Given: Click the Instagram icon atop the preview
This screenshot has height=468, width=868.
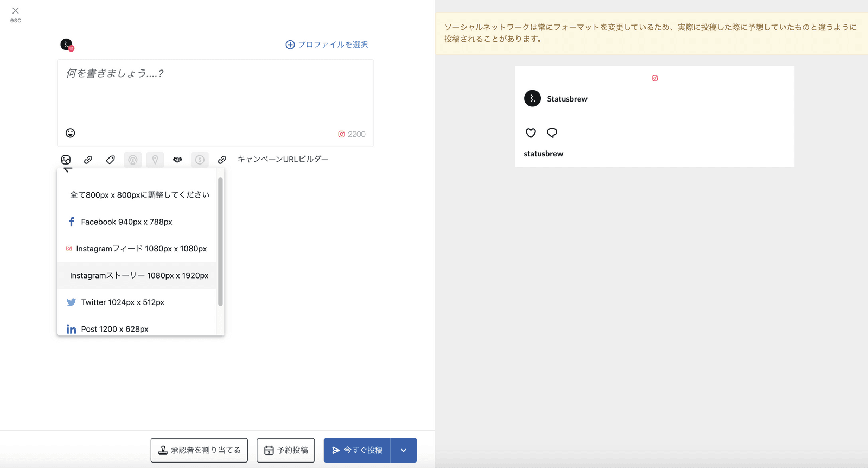Looking at the screenshot, I should pyautogui.click(x=655, y=78).
